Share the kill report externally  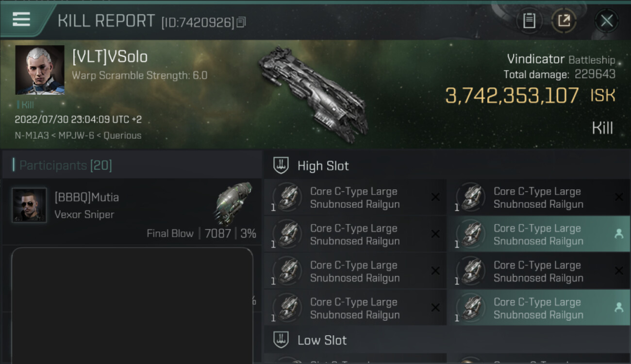point(564,21)
